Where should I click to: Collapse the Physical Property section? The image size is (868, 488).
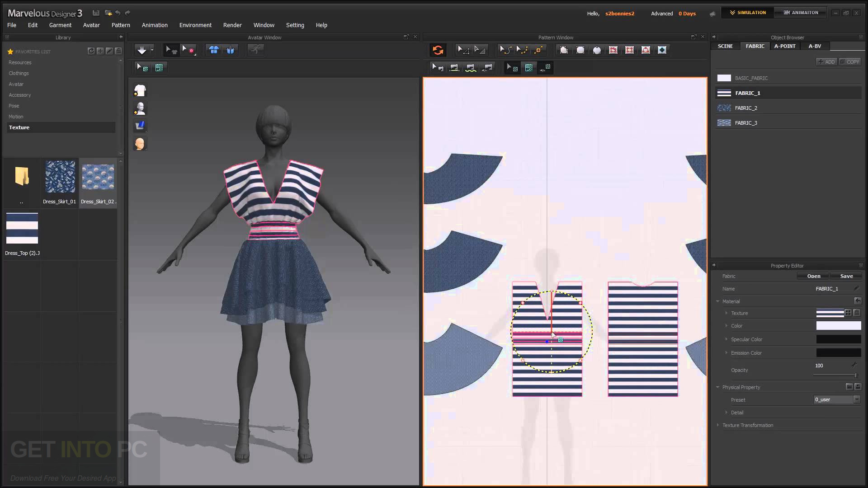coord(717,387)
